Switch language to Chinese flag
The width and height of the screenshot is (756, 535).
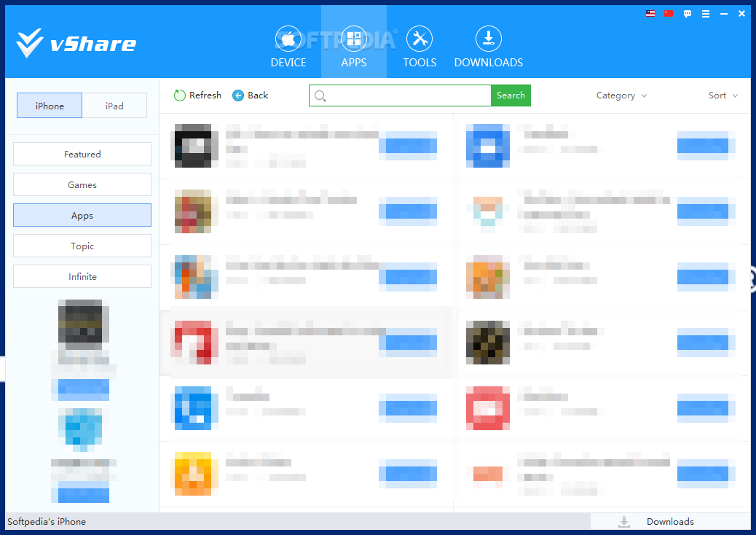669,14
